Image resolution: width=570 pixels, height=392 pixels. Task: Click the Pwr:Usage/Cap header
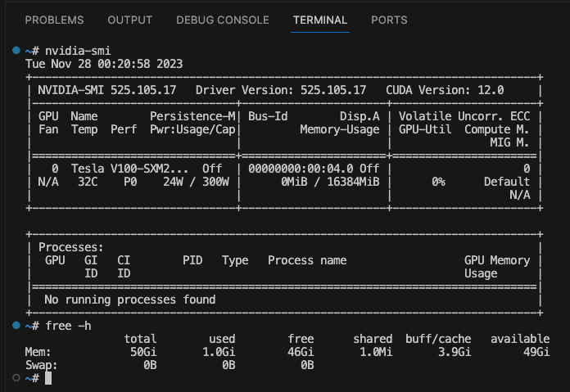(x=192, y=129)
